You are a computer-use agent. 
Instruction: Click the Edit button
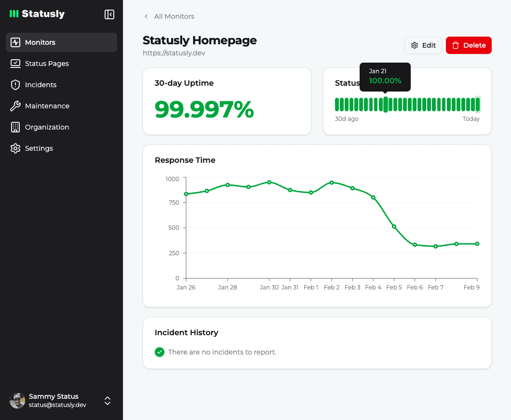coord(423,45)
